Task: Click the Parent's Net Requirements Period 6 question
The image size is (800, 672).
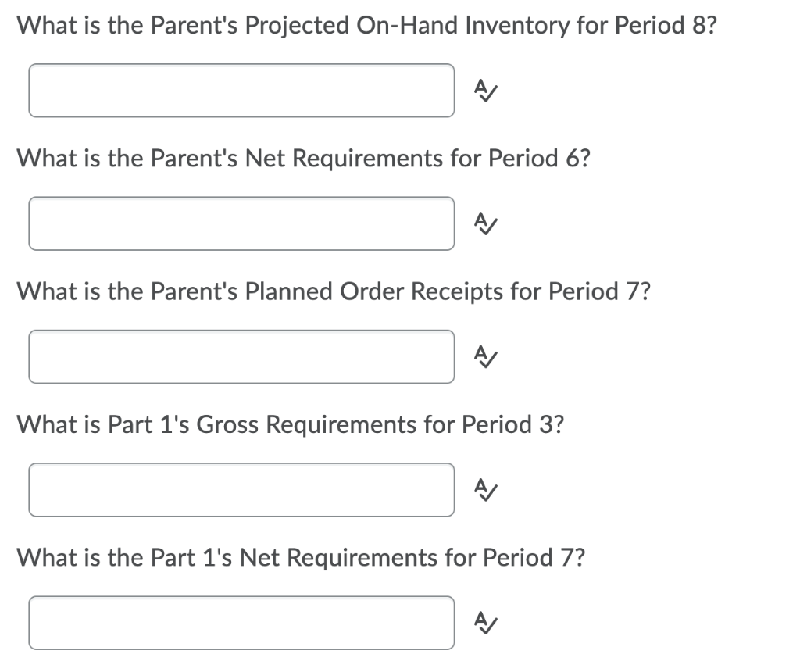Action: click(303, 159)
